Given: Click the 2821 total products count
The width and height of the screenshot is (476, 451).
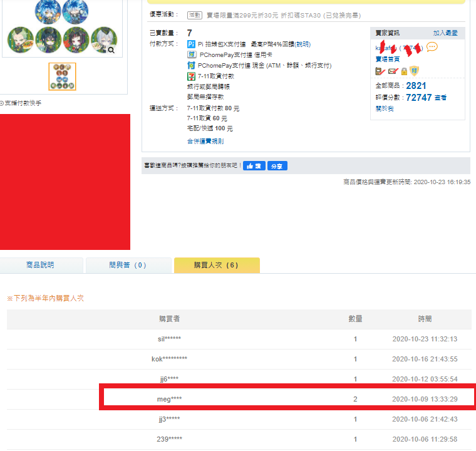Looking at the screenshot, I should click(x=416, y=86).
